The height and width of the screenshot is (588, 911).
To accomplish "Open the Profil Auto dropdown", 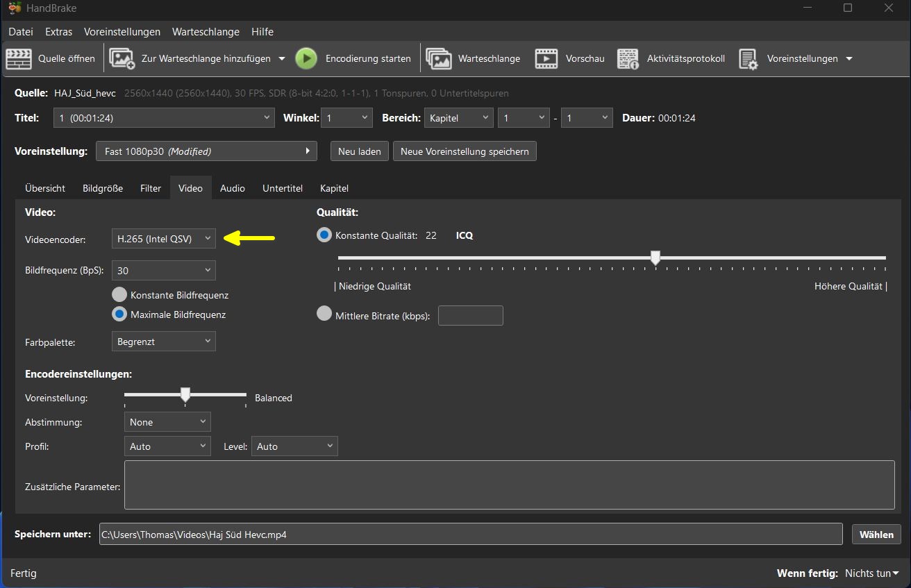I will tap(167, 446).
